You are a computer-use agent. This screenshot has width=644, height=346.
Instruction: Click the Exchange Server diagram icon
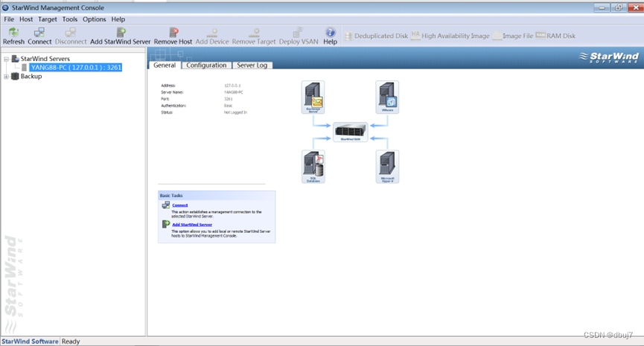point(313,97)
